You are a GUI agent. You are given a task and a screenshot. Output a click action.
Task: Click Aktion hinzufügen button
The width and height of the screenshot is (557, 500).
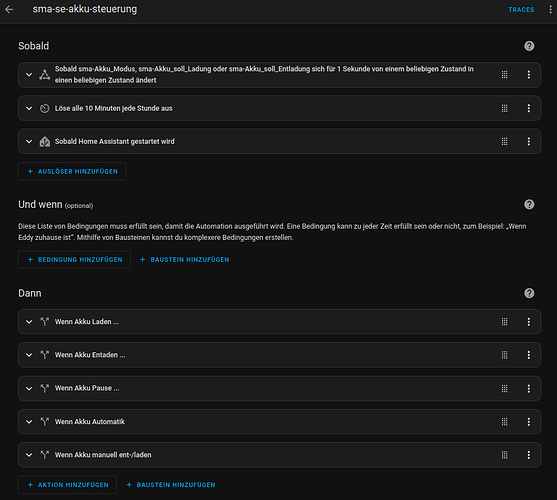tap(67, 485)
